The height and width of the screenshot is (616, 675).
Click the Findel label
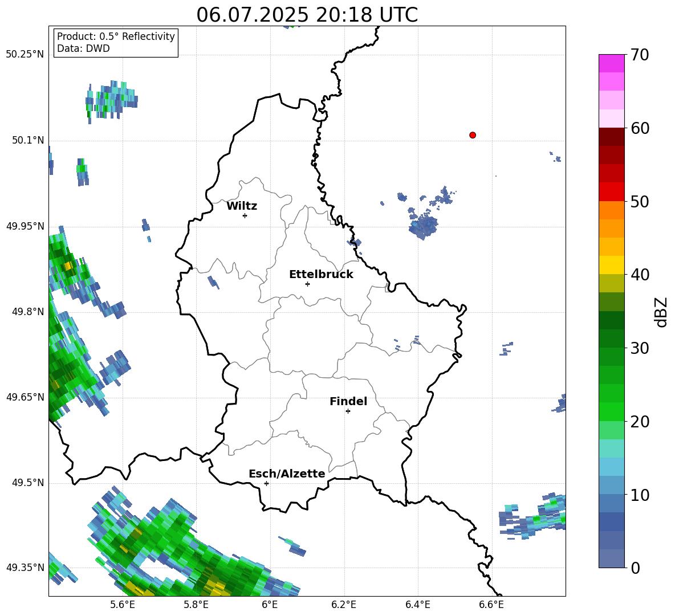[348, 401]
